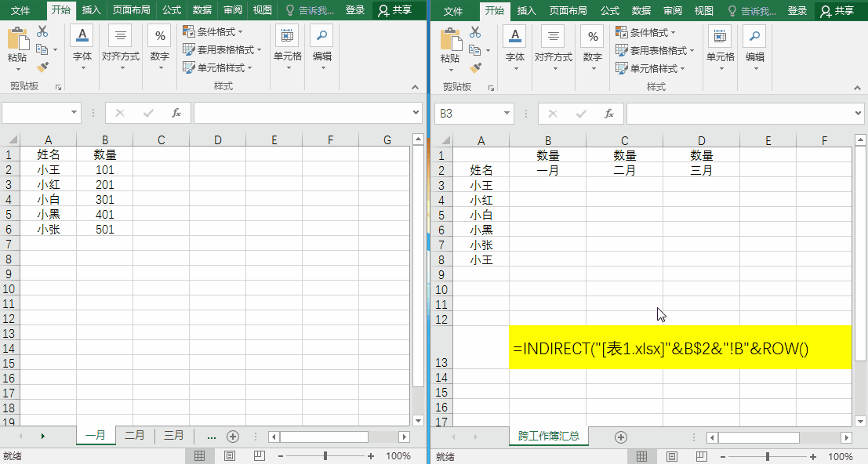This screenshot has width=868, height=464.
Task: Expand formula bar in right window
Action: coord(858,114)
